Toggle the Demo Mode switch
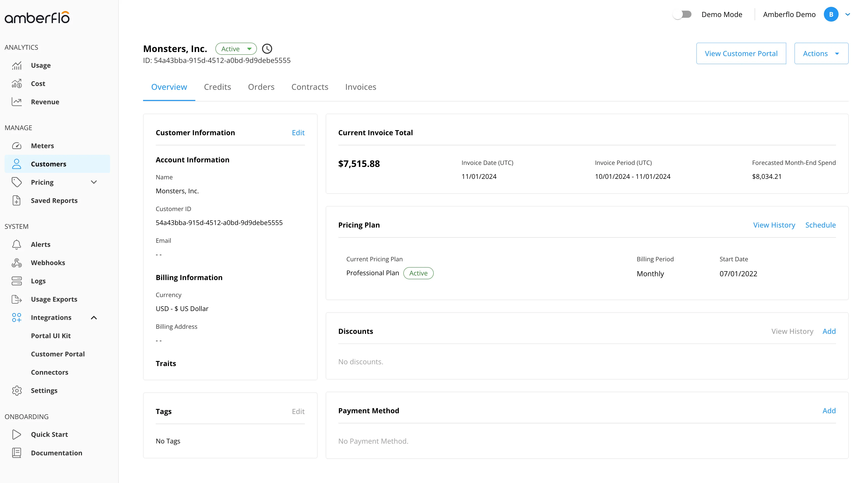The width and height of the screenshot is (868, 483). pyautogui.click(x=682, y=14)
